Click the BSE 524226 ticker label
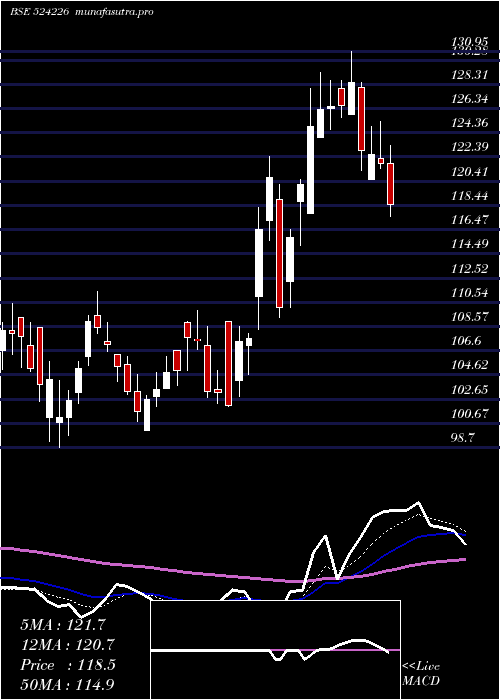 (x=39, y=12)
